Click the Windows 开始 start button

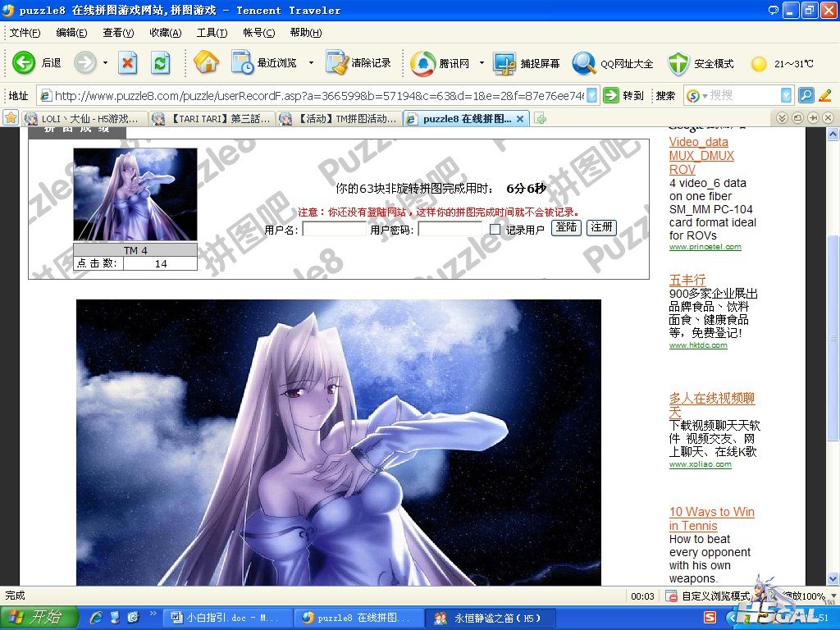point(39,617)
